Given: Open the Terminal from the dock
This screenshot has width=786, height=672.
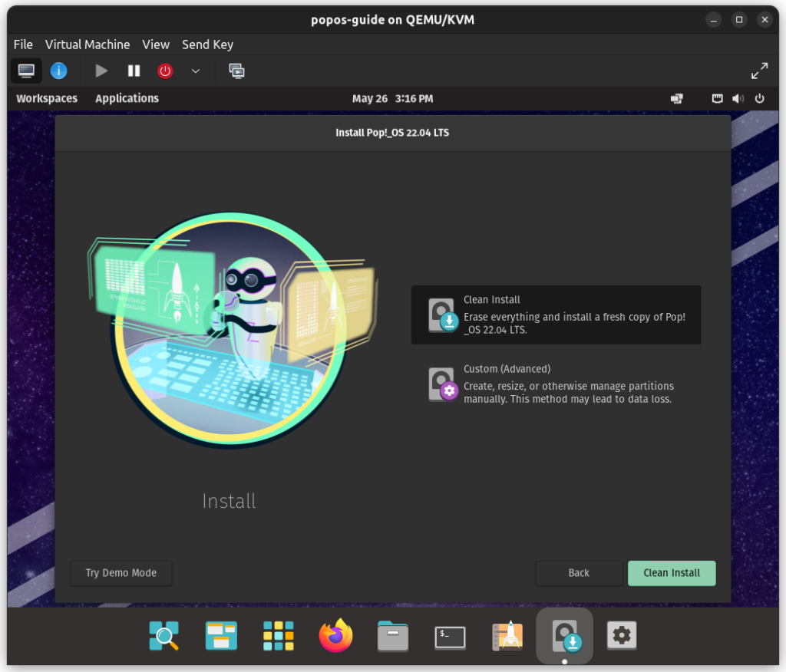Looking at the screenshot, I should point(450,637).
